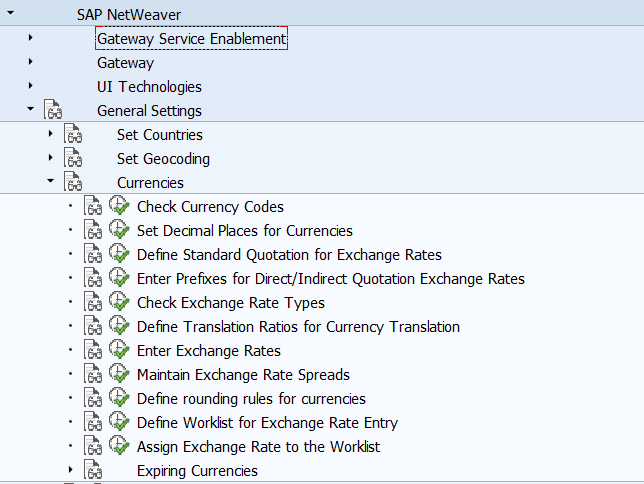This screenshot has height=484, width=644.
Task: Open documentation for Maintain Exchange Rate Spreads
Action: tap(93, 373)
